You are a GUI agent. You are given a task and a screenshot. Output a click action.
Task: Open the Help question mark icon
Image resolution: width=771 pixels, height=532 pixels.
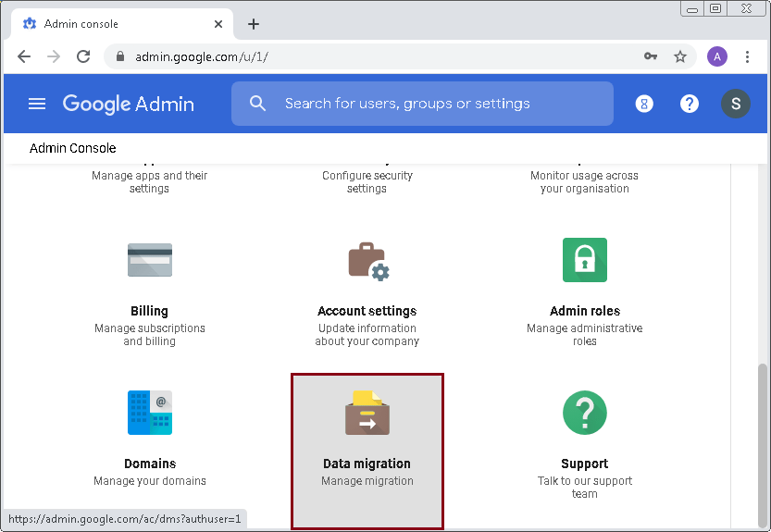click(x=690, y=104)
